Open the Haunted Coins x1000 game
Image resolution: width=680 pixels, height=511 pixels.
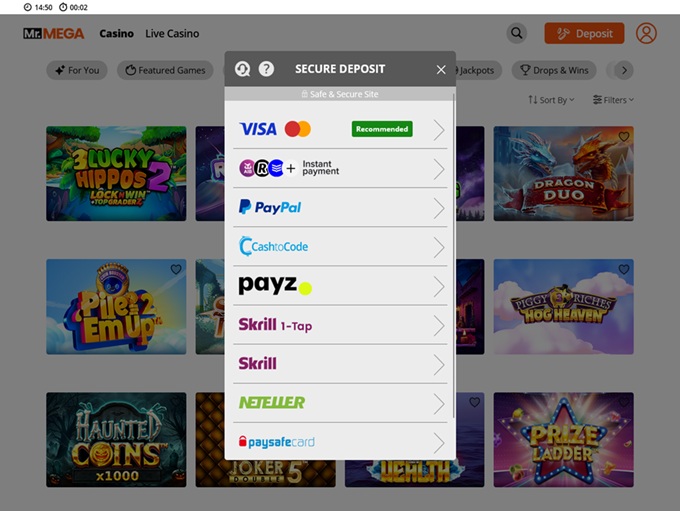[x=116, y=439]
